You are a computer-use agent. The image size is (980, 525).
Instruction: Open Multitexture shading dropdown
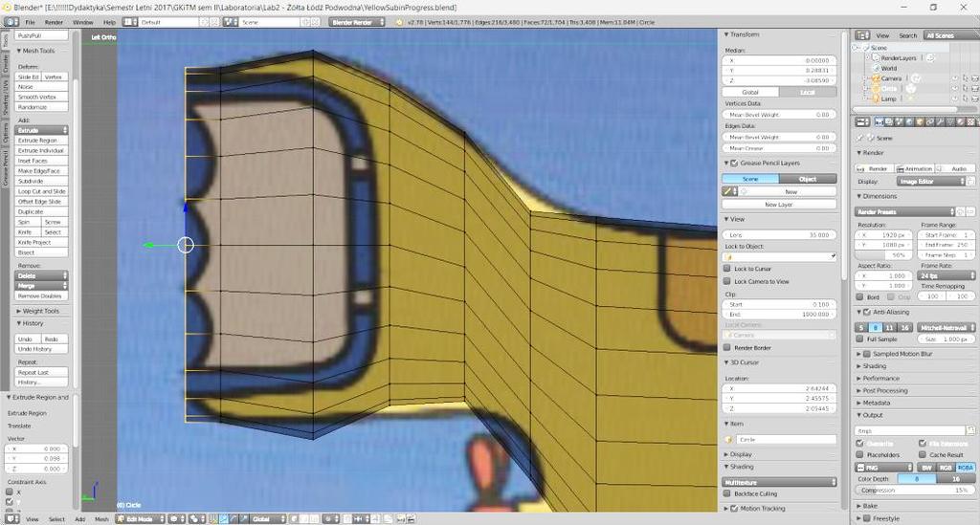pyautogui.click(x=779, y=482)
